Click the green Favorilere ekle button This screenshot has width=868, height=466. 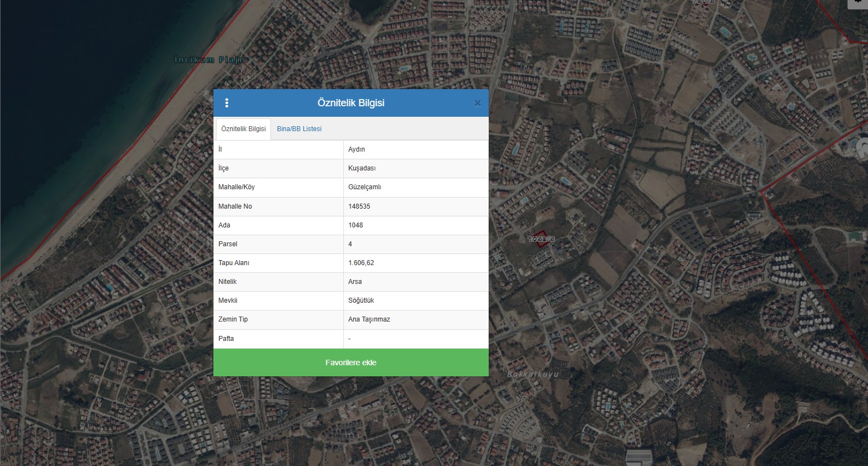351,363
